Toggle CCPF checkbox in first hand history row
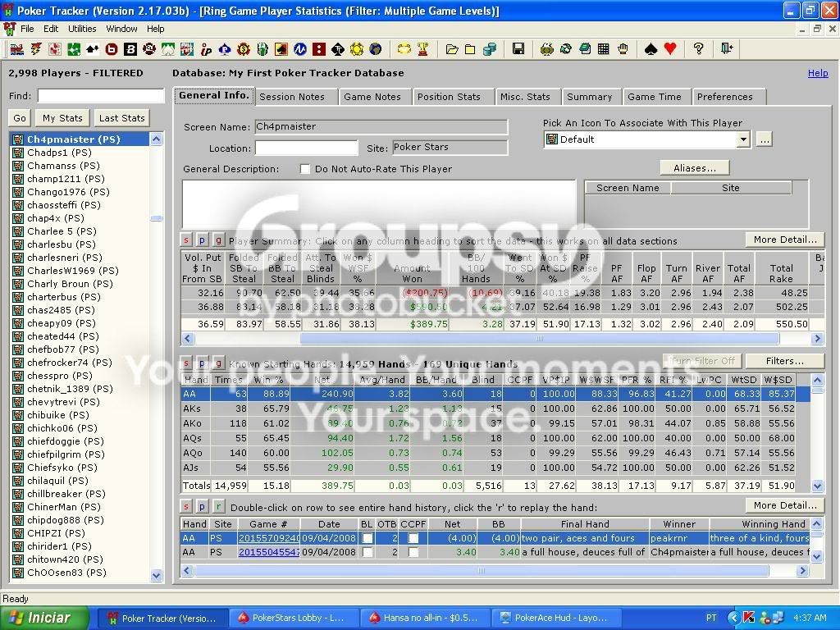Image resolution: width=840 pixels, height=630 pixels. click(413, 538)
